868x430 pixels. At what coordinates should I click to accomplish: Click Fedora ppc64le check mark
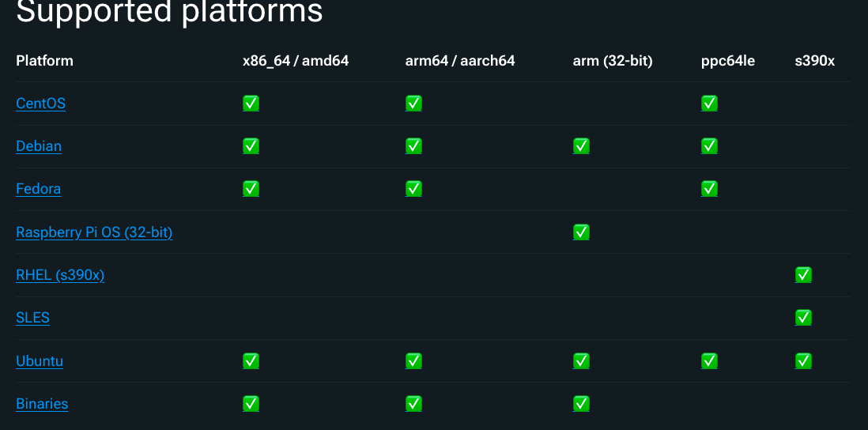coord(709,189)
